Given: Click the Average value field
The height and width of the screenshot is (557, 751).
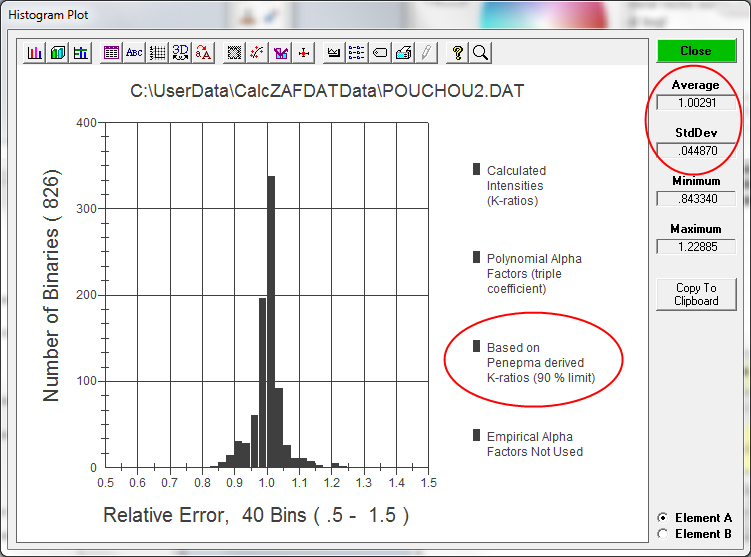Looking at the screenshot, I should pyautogui.click(x=695, y=102).
